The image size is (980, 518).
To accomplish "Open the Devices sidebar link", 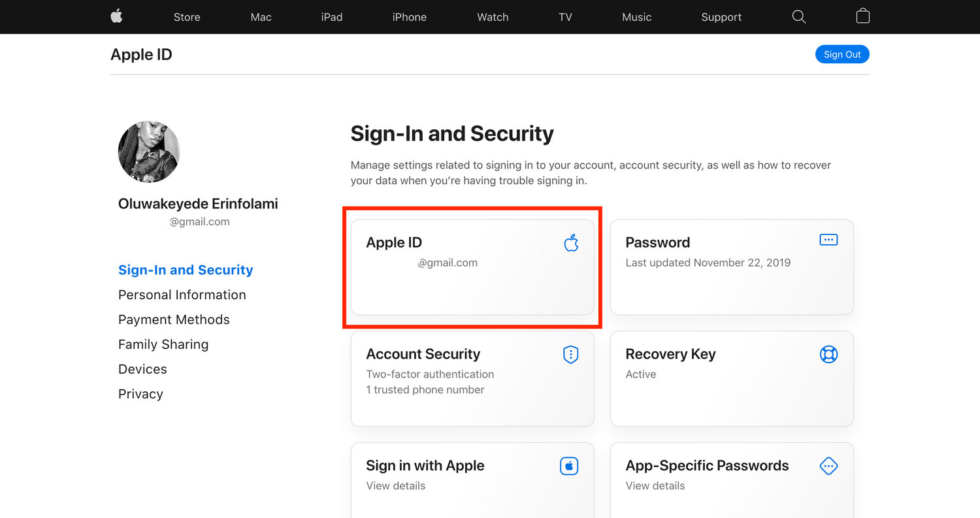I will (x=142, y=369).
